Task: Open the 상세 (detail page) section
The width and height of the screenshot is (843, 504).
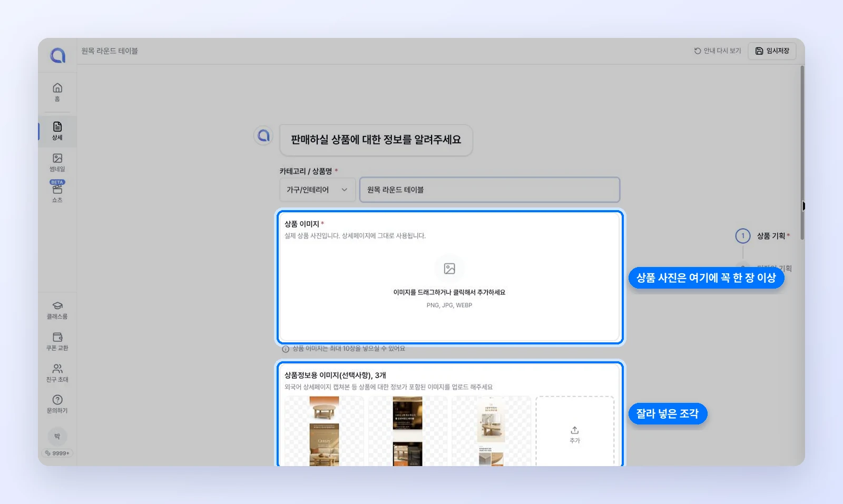Action: [57, 131]
